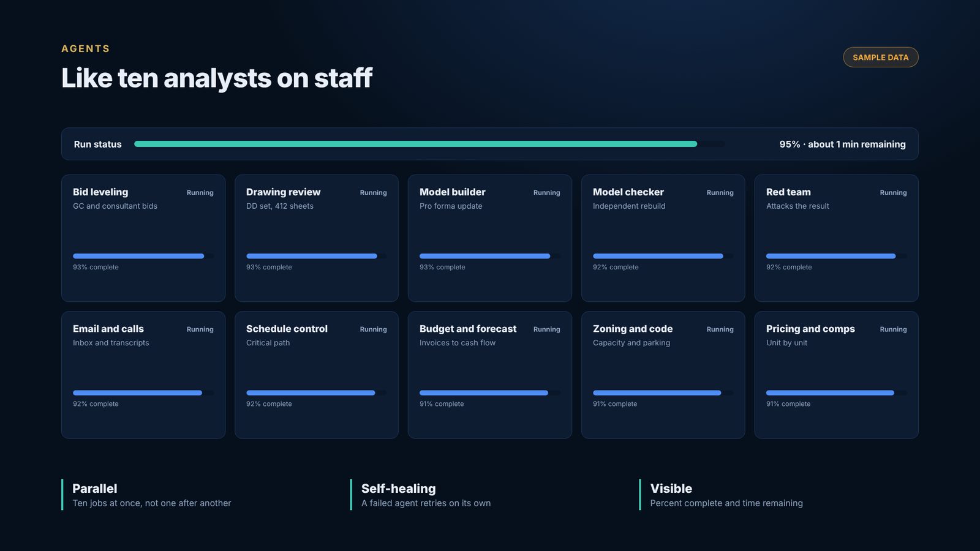This screenshot has width=980, height=551.
Task: Click 'Pro forma update' subtitle
Action: (x=451, y=206)
